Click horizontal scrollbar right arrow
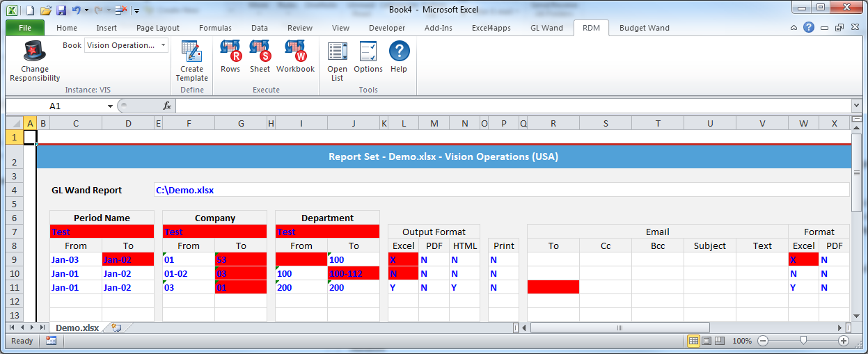The image size is (868, 354). (x=839, y=328)
